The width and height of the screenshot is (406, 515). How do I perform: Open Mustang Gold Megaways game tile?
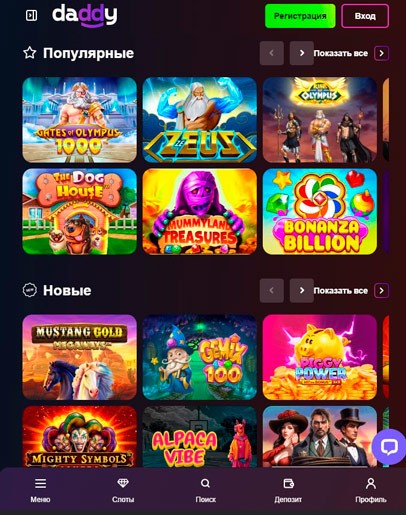[80, 357]
